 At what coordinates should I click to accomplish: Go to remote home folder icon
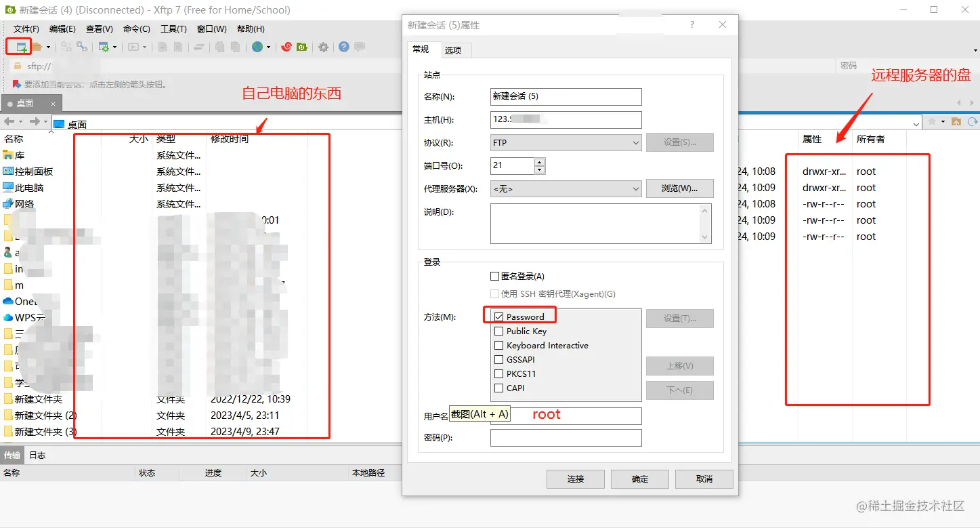tap(956, 121)
